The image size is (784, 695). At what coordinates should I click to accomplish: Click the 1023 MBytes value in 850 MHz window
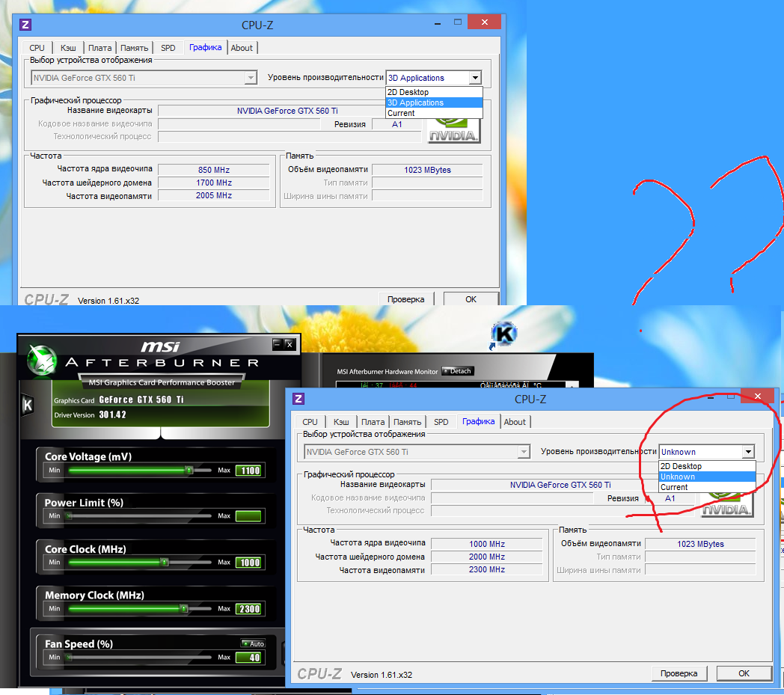(427, 170)
